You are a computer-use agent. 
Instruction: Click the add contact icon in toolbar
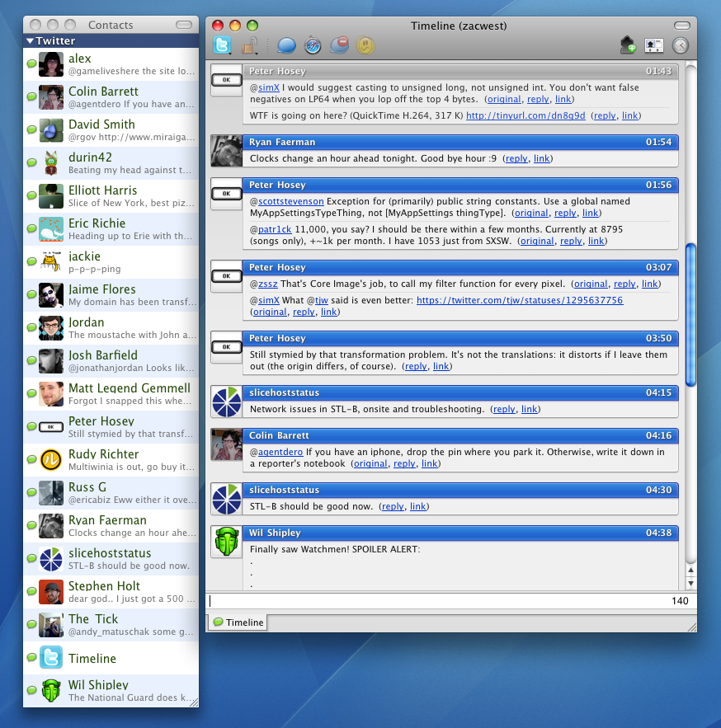point(628,45)
